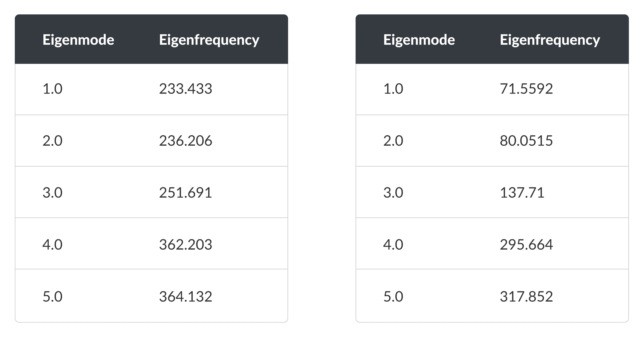Screen dimensions: 644x337
Task: Select the 317.852 cell
Action: coord(526,296)
